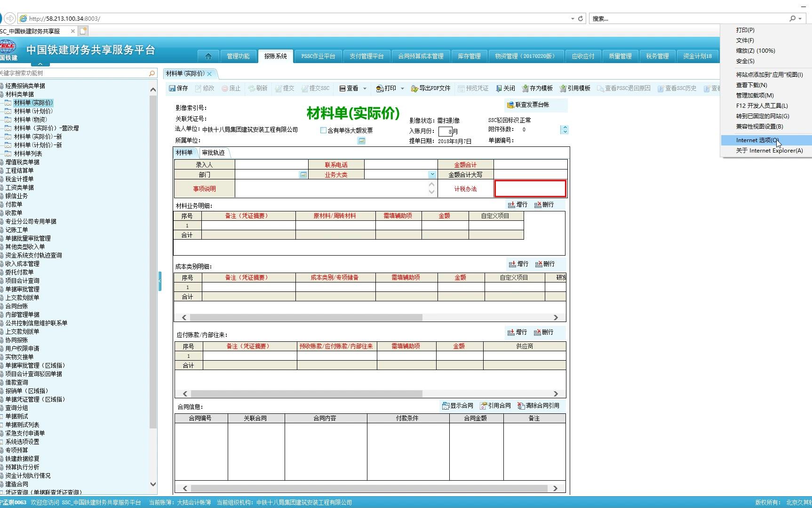Viewport: 812px width, 508px height.
Task: Select 材料单列表 in the tree
Action: [x=28, y=153]
